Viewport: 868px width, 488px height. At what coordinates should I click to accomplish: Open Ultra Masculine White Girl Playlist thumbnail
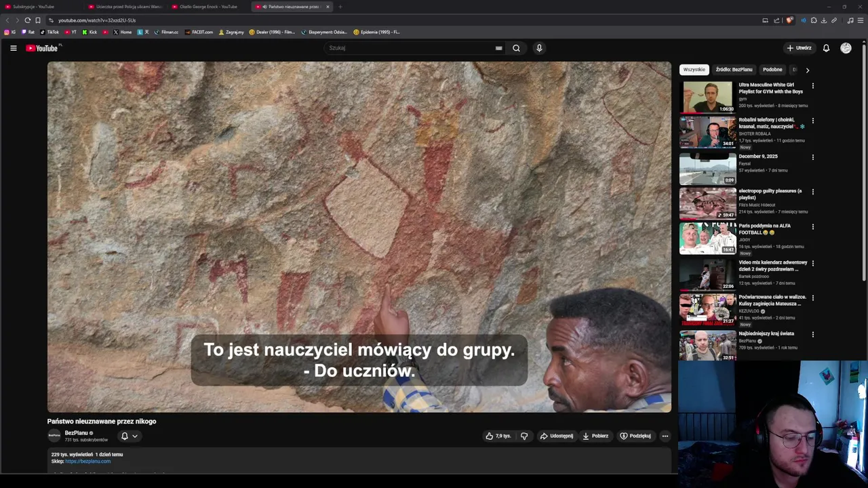707,97
